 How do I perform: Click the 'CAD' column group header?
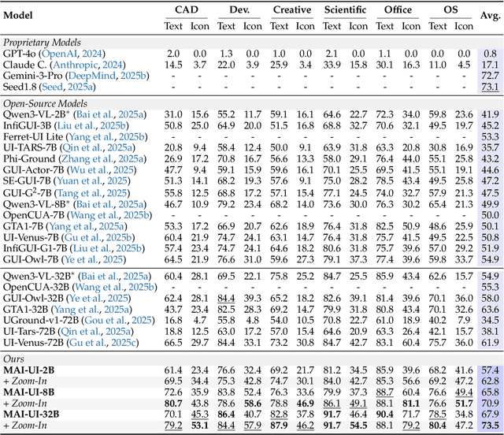pyautogui.click(x=187, y=9)
